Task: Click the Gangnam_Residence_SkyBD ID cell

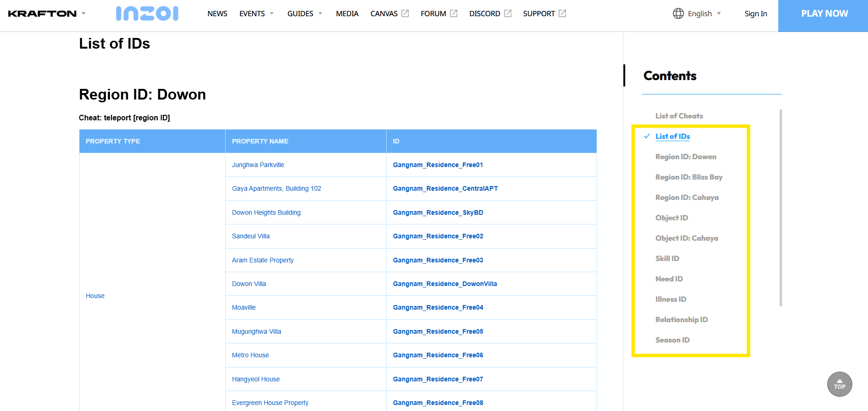Action: pyautogui.click(x=491, y=212)
